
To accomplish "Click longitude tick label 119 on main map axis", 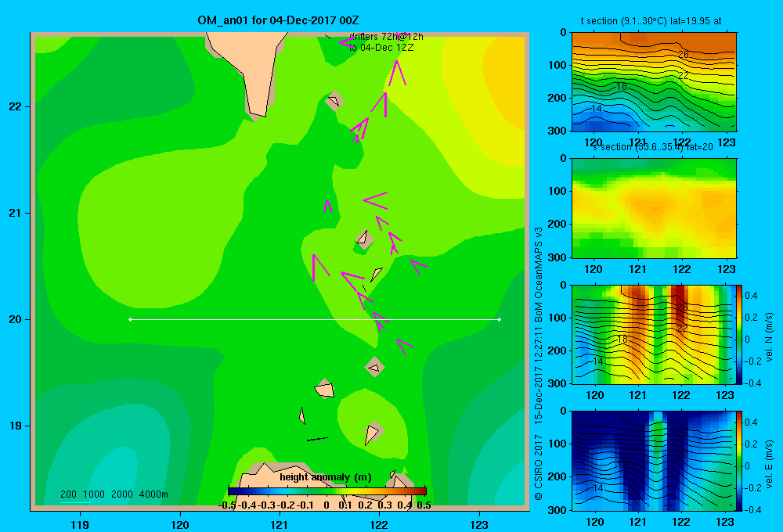I will tap(80, 524).
